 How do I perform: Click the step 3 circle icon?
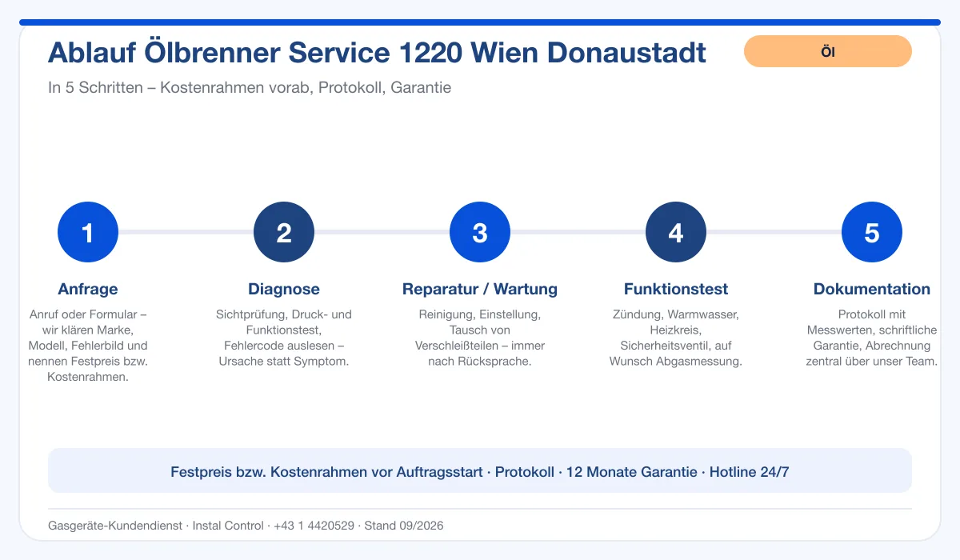pos(480,232)
